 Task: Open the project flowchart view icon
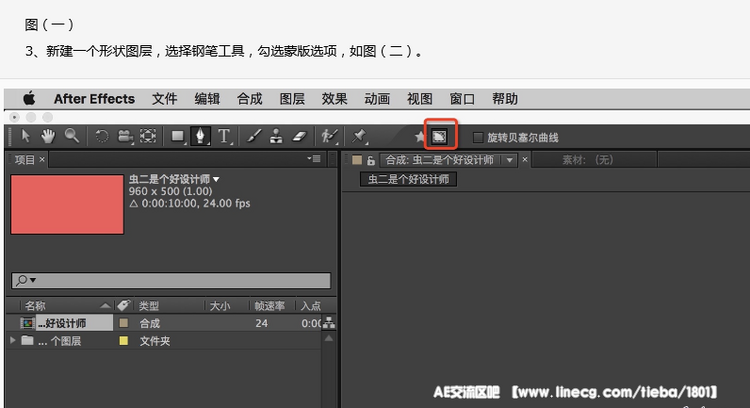(329, 323)
